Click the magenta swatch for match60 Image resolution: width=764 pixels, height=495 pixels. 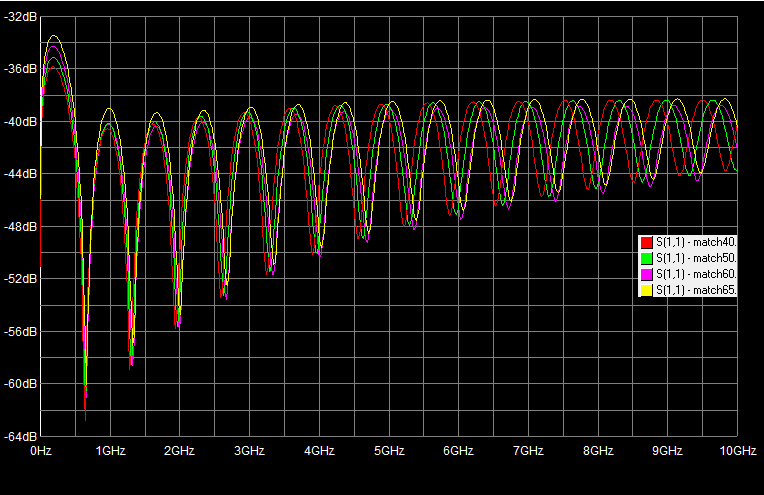(x=646, y=274)
